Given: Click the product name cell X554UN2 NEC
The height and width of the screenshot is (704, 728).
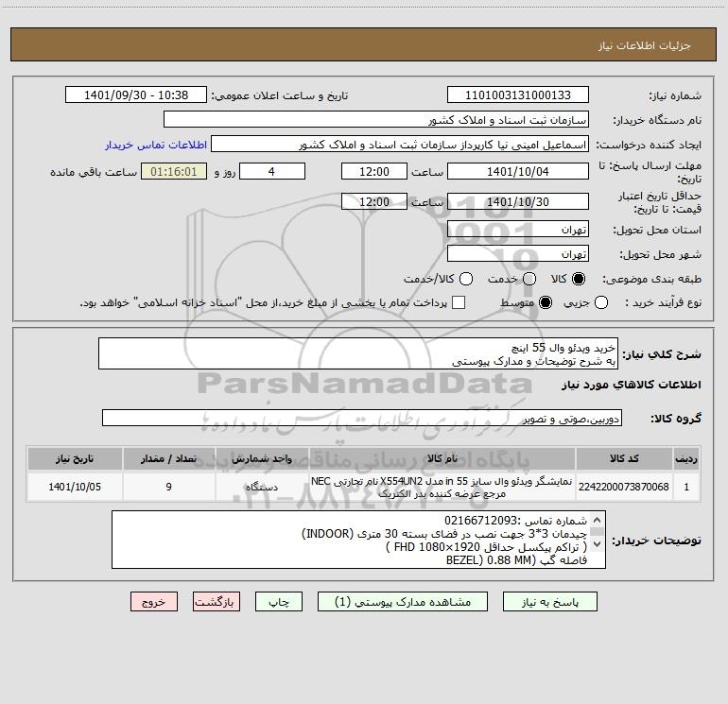Looking at the screenshot, I should click(442, 487).
